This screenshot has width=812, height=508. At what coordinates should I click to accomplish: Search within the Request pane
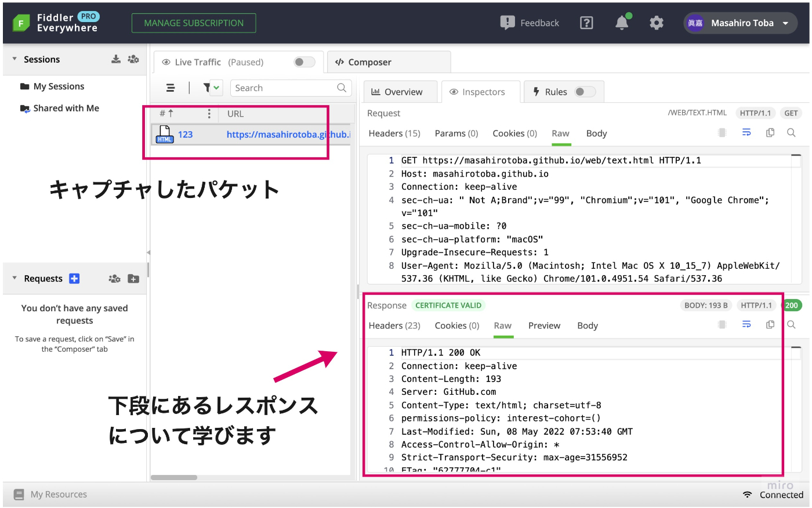point(791,133)
